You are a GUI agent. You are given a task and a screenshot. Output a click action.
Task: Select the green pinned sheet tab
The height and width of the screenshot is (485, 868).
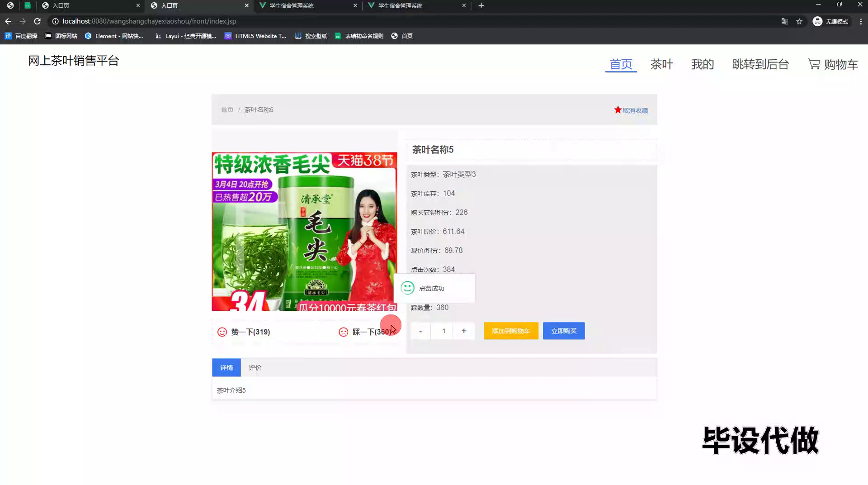tap(28, 5)
